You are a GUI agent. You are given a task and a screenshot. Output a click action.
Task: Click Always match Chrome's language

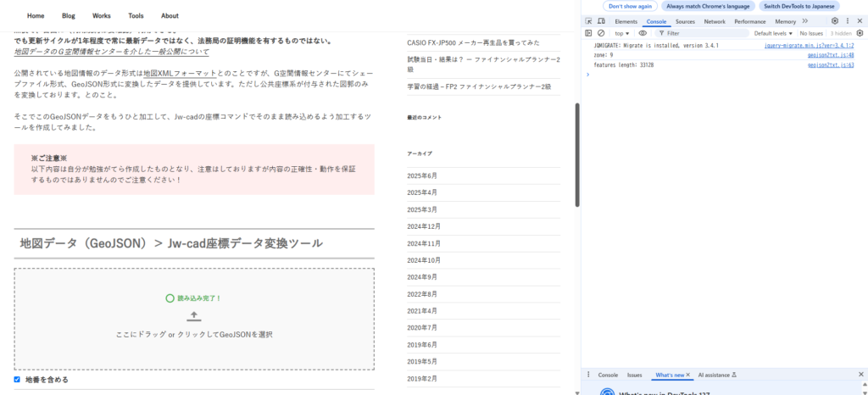(708, 6)
